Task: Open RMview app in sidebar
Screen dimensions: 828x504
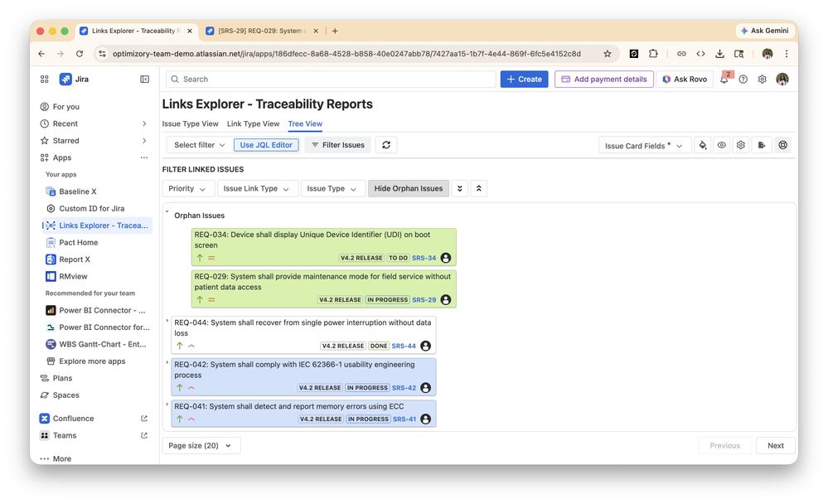Action: [x=73, y=276]
